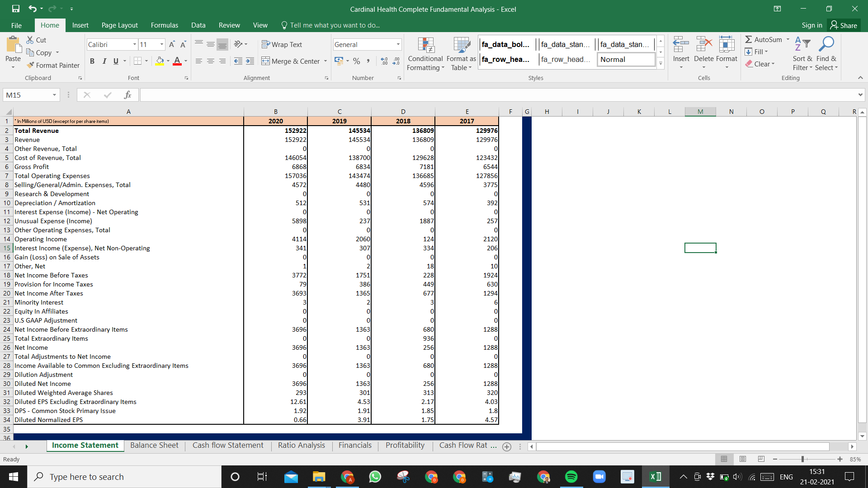This screenshot has width=868, height=488.
Task: Enable Align Right
Action: coord(222,61)
